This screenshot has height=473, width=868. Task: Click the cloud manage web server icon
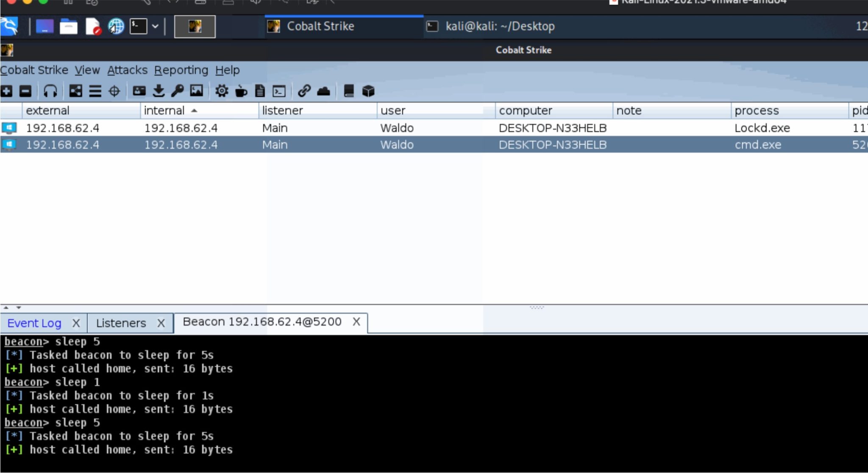pos(323,91)
